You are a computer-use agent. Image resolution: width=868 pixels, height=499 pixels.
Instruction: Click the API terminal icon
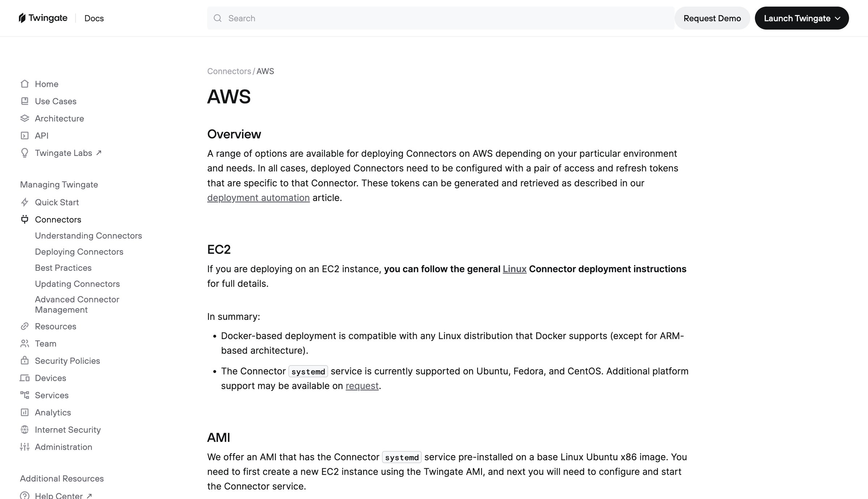(x=25, y=136)
